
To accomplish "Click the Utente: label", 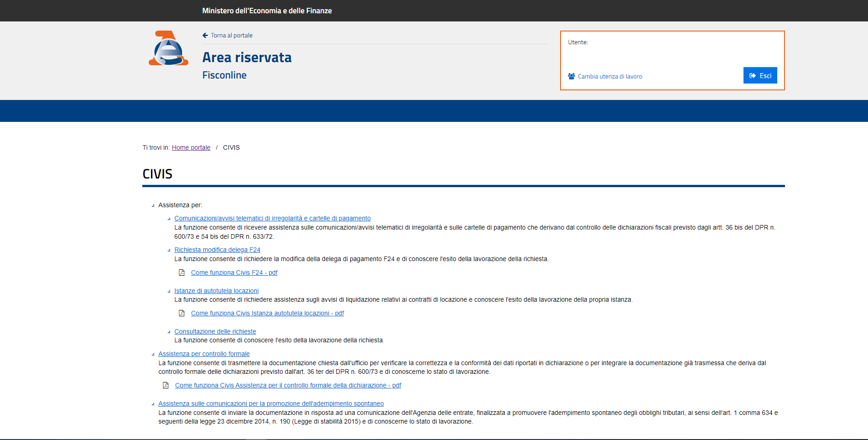I will [x=578, y=42].
